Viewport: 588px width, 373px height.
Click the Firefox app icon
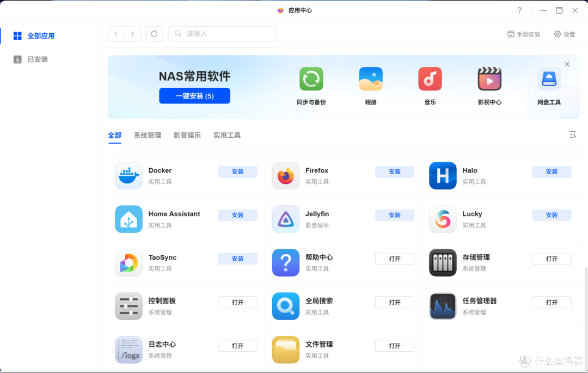pos(286,175)
